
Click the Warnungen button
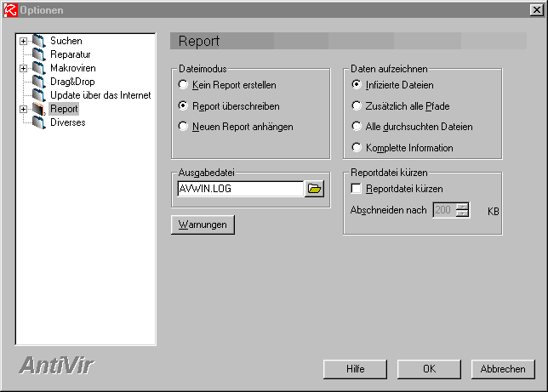pos(203,224)
